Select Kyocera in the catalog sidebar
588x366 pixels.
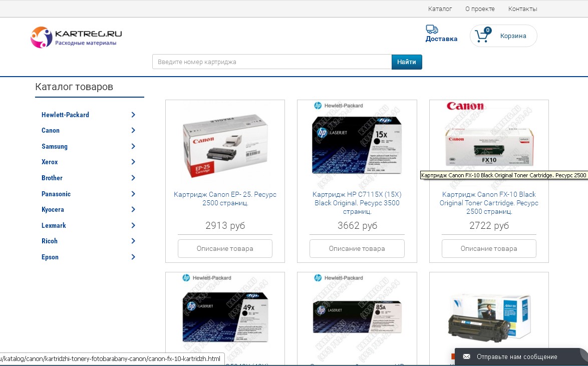pyautogui.click(x=53, y=210)
